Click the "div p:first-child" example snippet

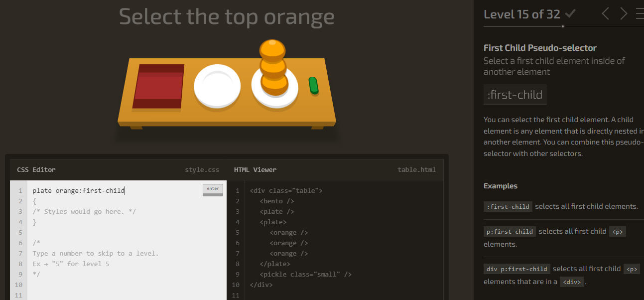(x=516, y=269)
